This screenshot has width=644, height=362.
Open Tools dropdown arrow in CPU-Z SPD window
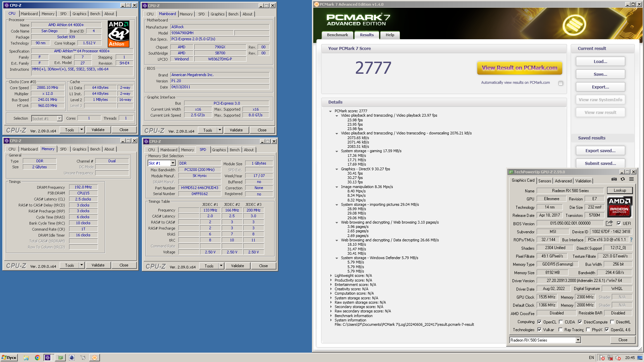[x=221, y=266]
